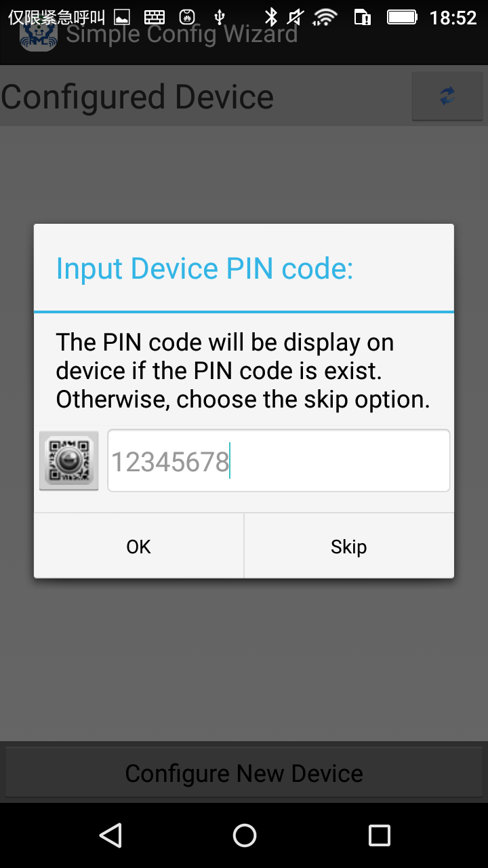488x868 pixels.
Task: Tap the Bluetooth status icon
Action: (271, 18)
